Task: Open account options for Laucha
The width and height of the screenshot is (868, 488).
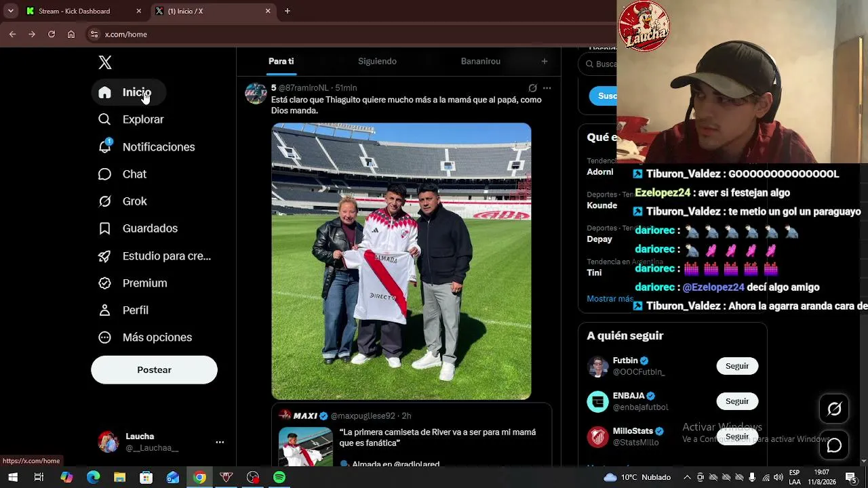Action: pyautogui.click(x=220, y=442)
